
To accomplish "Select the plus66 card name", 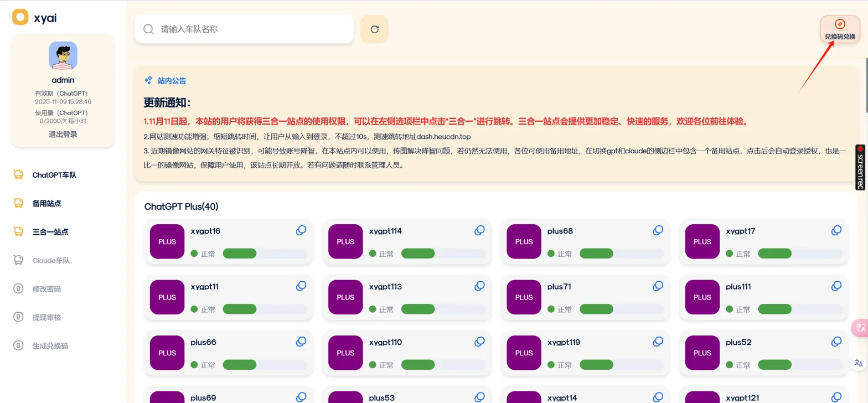I will [x=203, y=342].
